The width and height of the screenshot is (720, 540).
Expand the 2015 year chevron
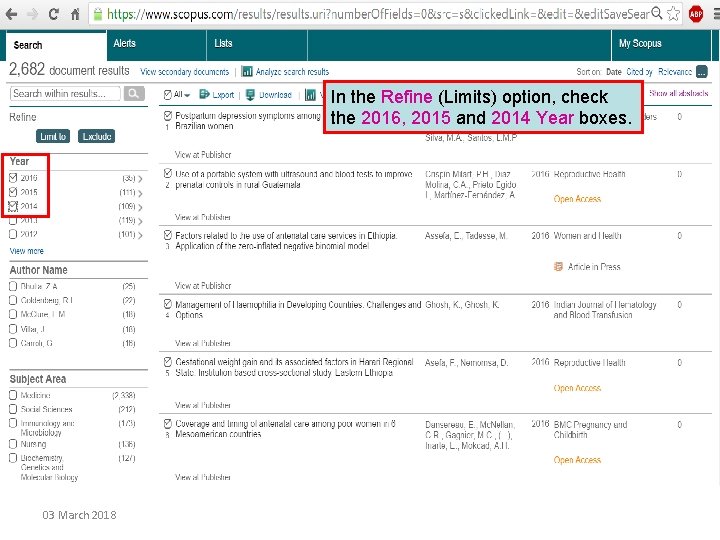140,193
